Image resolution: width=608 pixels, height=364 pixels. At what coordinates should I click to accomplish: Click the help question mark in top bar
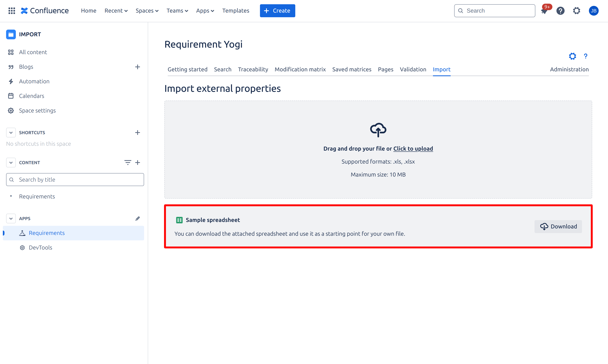[x=560, y=11]
